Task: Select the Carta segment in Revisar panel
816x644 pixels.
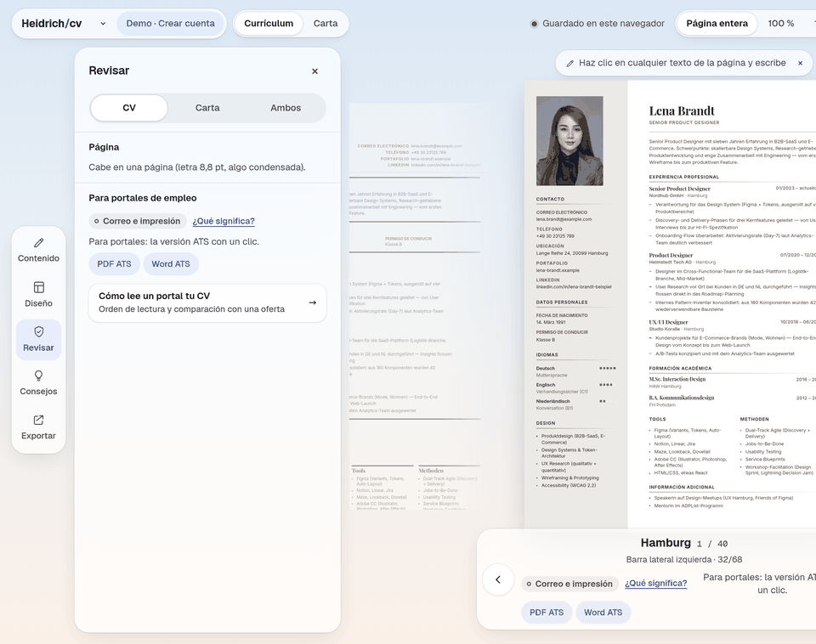Action: point(207,108)
